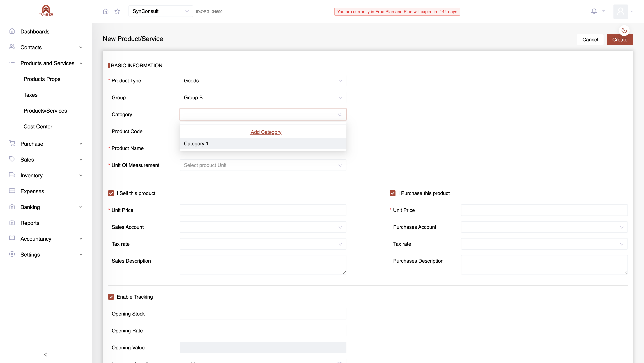The height and width of the screenshot is (363, 644).
Task: Open Products/Services menu item
Action: [x=45, y=111]
